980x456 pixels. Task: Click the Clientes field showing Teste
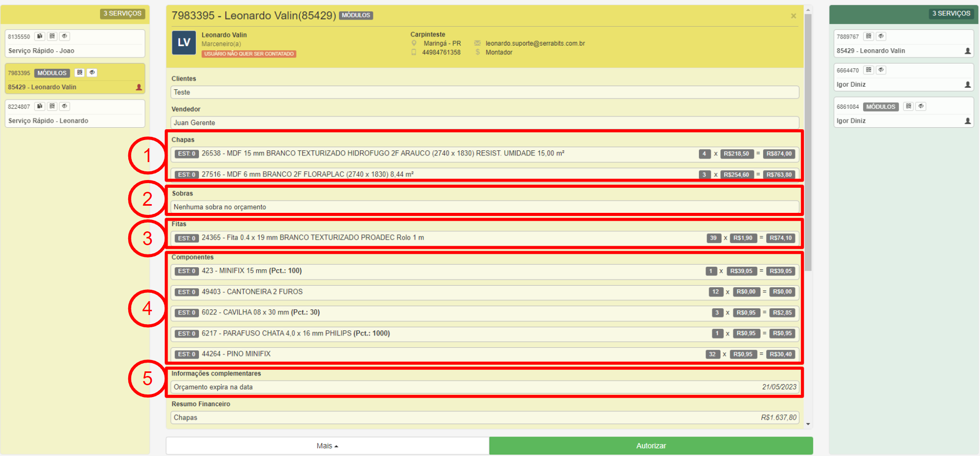click(x=485, y=92)
